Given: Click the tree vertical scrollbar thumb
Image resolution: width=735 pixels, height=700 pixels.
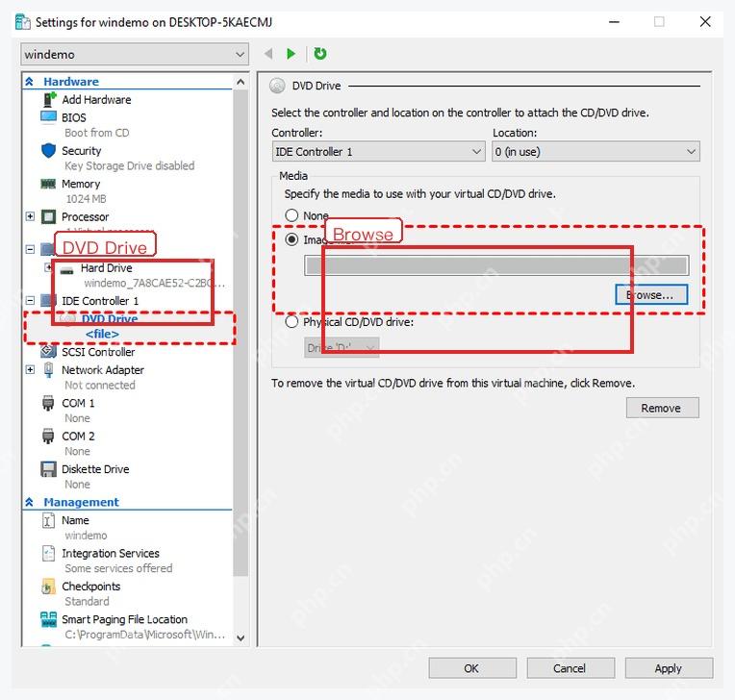Looking at the screenshot, I should (x=241, y=333).
